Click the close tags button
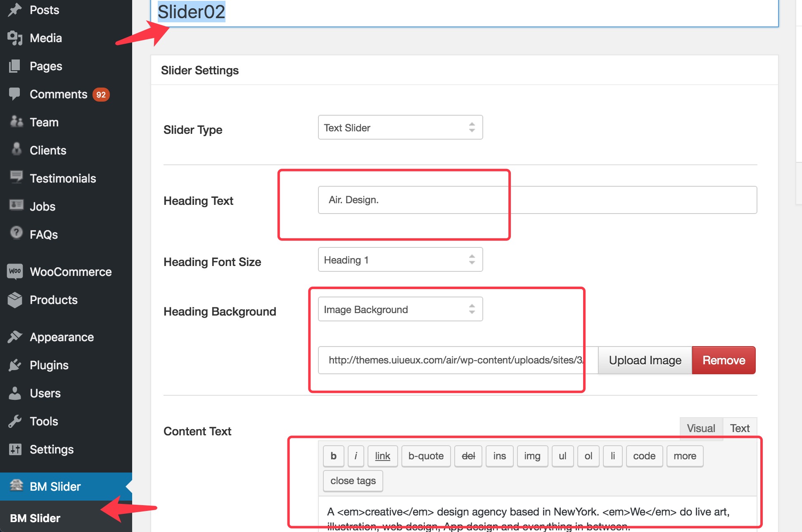802x532 pixels. coord(353,481)
